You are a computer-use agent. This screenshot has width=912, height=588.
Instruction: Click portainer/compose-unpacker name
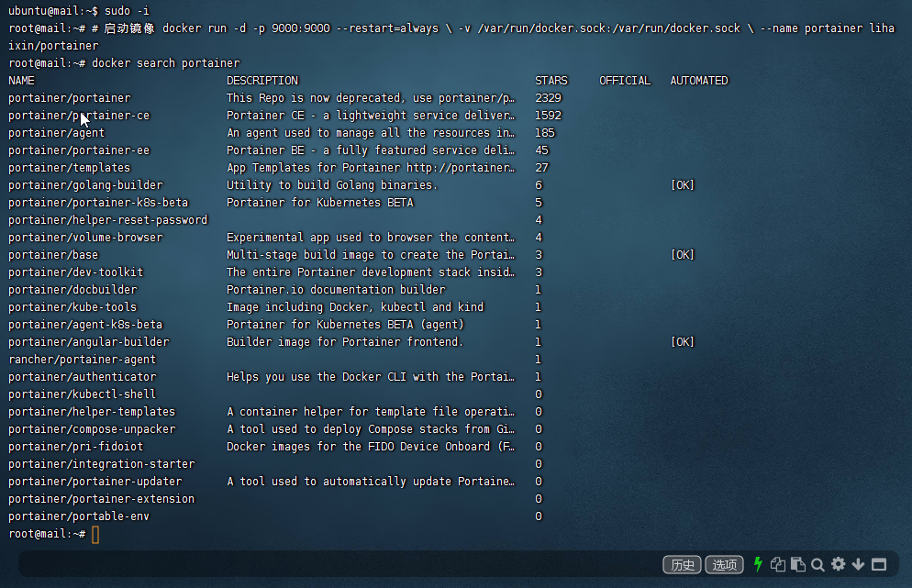(x=92, y=429)
